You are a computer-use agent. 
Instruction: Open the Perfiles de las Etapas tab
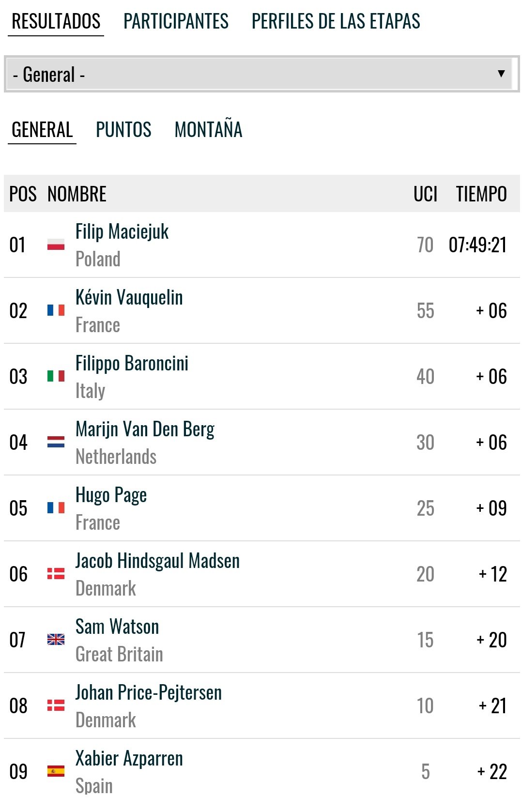336,22
